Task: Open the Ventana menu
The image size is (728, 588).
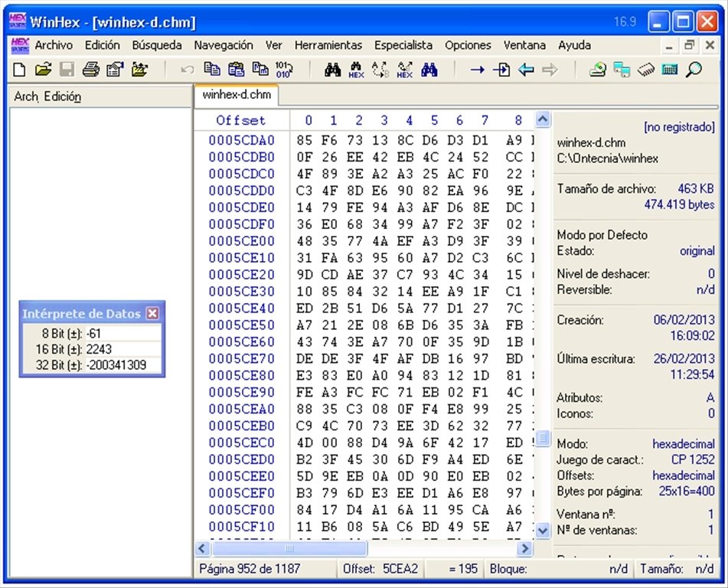Action: (524, 45)
